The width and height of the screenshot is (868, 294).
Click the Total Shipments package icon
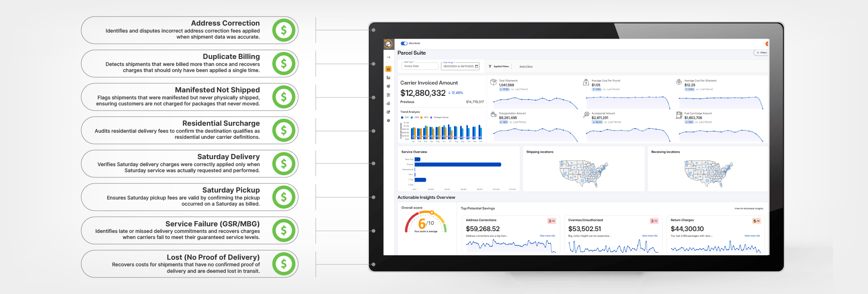(x=493, y=82)
